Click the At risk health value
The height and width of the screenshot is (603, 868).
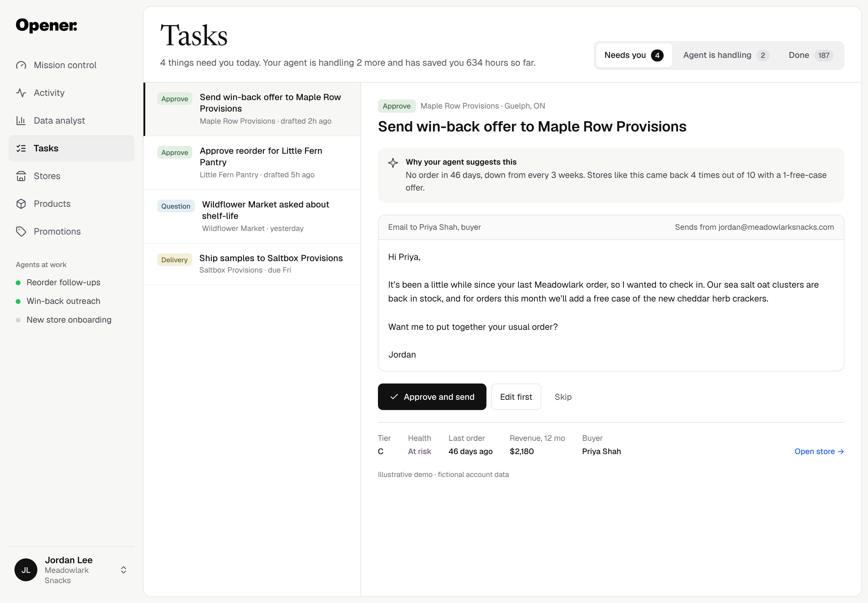tap(419, 451)
